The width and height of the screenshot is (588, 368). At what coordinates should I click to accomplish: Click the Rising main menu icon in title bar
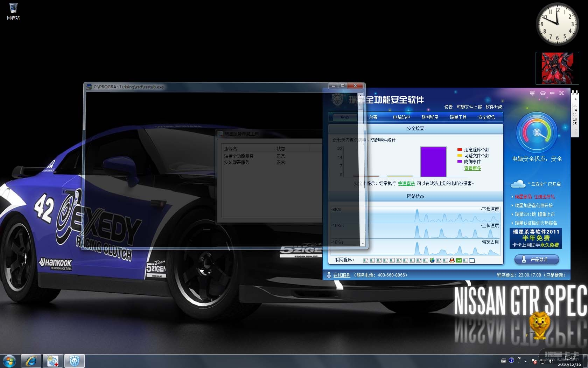(x=532, y=93)
